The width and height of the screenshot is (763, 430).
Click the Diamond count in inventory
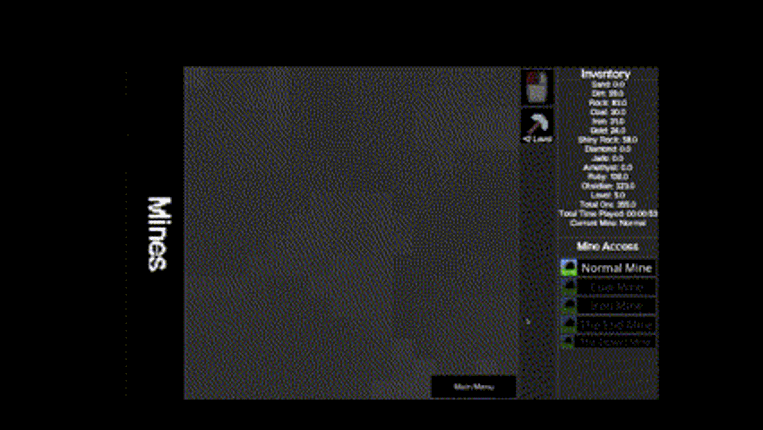point(608,149)
